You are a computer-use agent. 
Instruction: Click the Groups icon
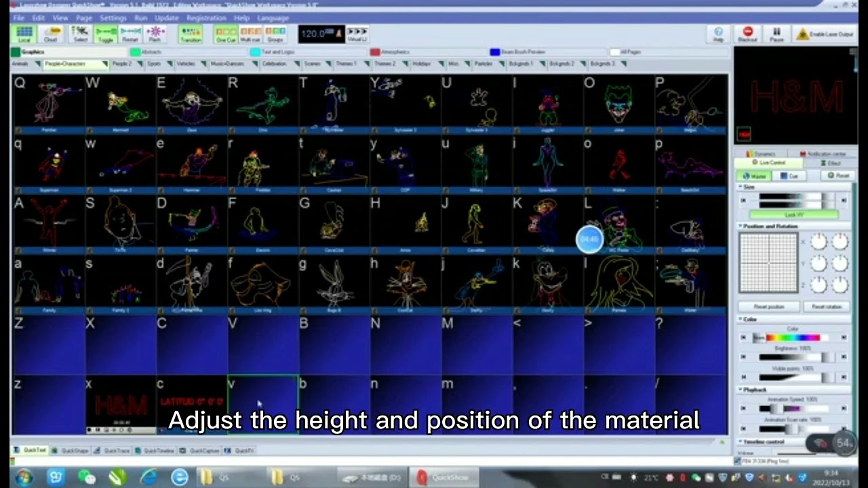275,35
